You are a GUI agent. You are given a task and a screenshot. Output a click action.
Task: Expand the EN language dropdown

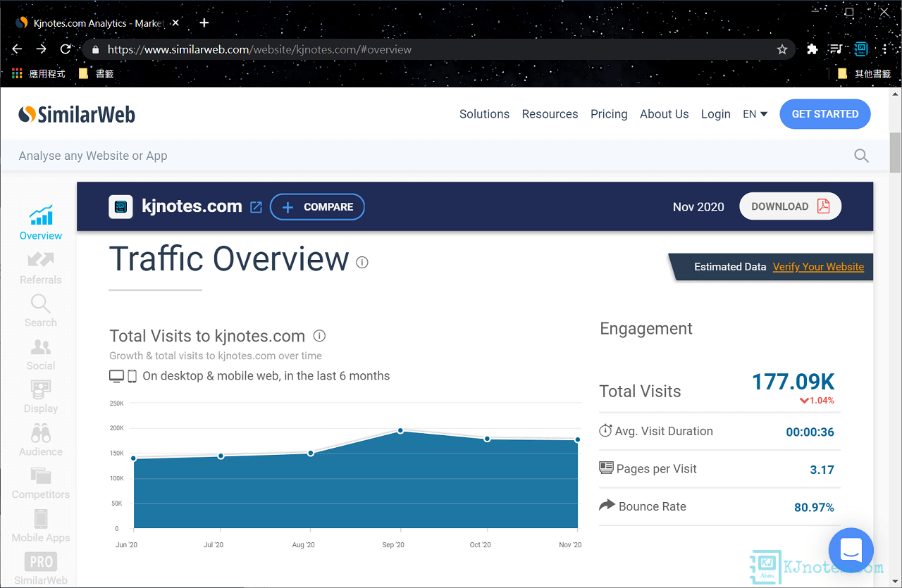pyautogui.click(x=755, y=114)
